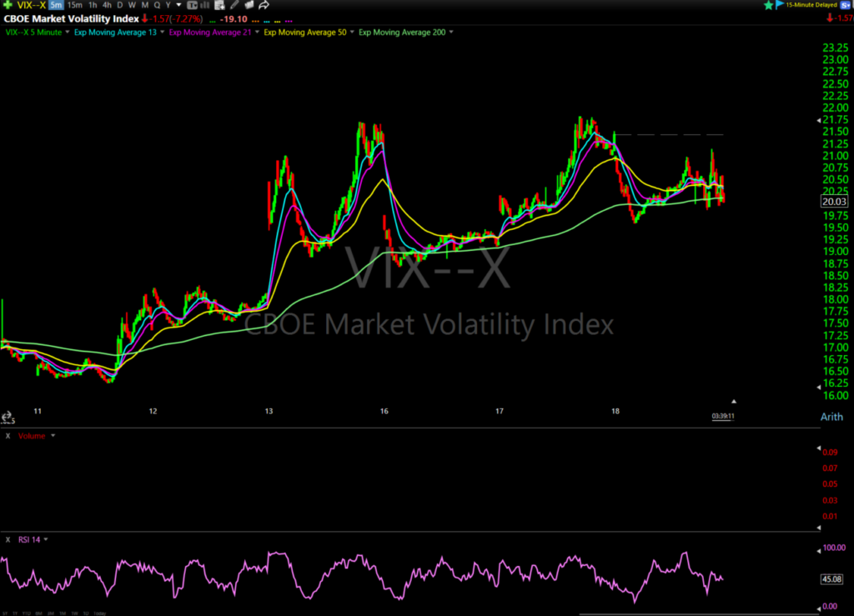854x616 pixels.
Task: Open the chart text note tool icon
Action: [x=193, y=5]
